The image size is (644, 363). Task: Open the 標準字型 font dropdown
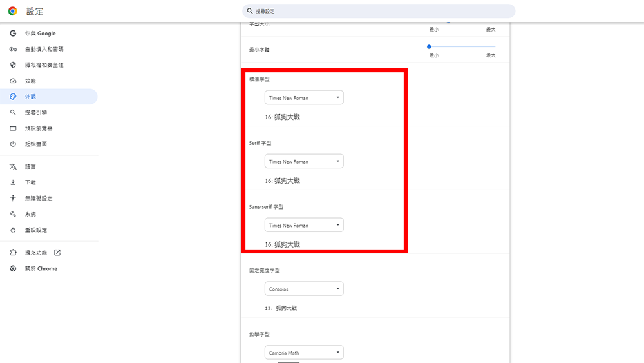(304, 98)
